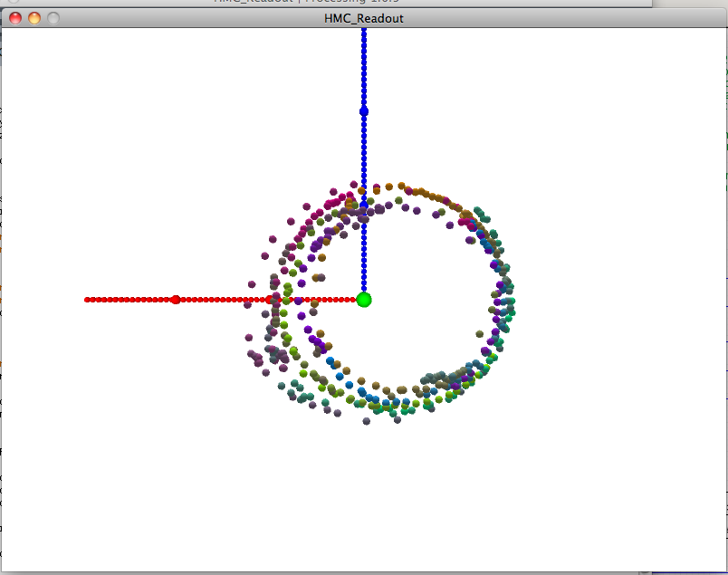Select the lone pink sphere upper-left of the ring

click(272, 239)
